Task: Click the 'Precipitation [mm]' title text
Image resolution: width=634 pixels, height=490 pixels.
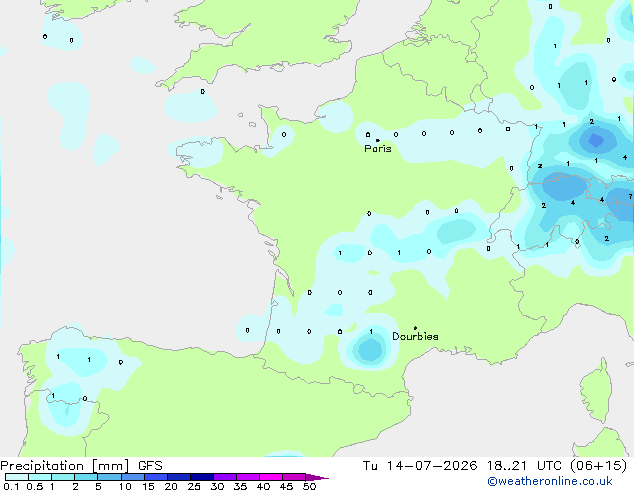Action: pyautogui.click(x=65, y=466)
